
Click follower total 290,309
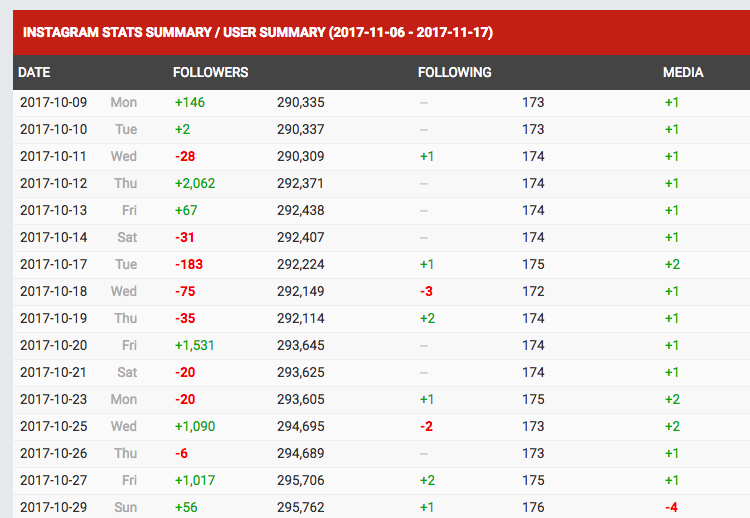pos(300,156)
